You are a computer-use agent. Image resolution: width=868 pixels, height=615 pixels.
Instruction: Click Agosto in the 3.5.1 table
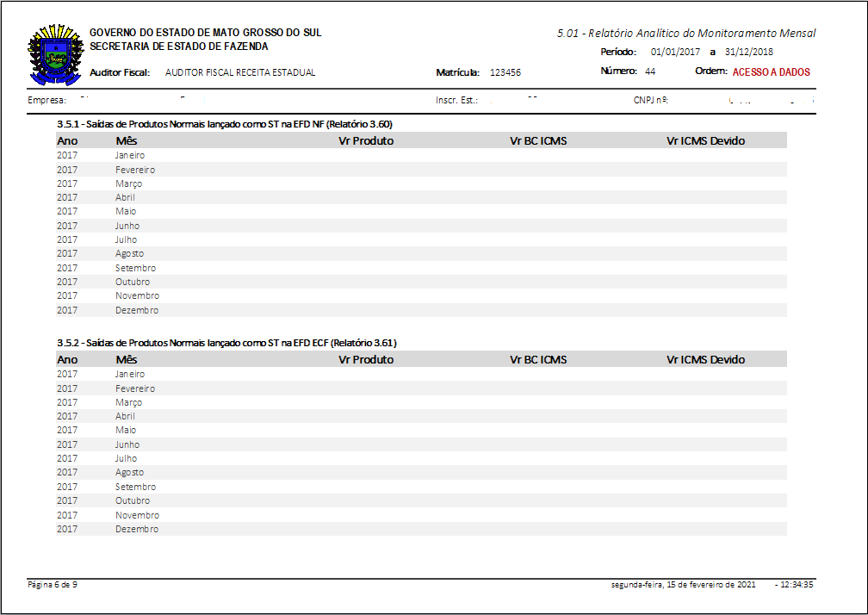pos(130,253)
